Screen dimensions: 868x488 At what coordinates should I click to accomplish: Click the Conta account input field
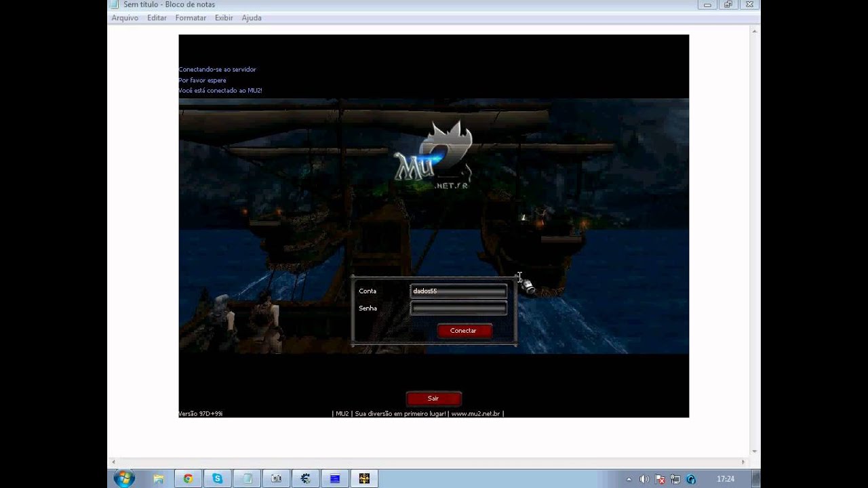pyautogui.click(x=458, y=291)
